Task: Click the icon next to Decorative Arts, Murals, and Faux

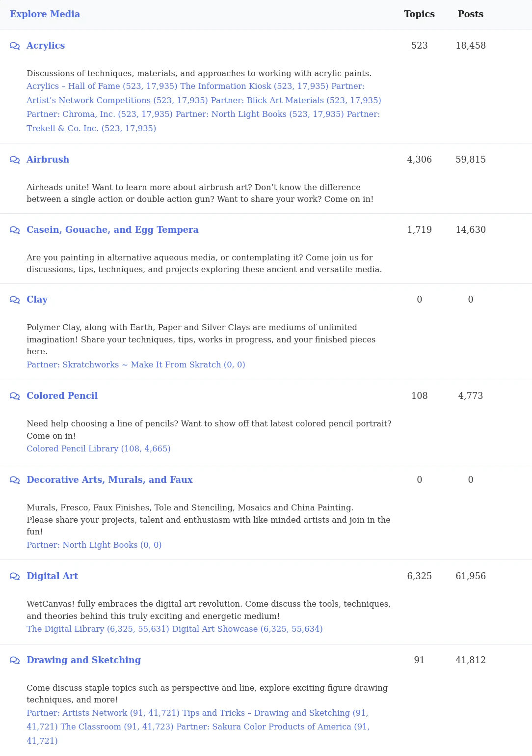Action: click(15, 480)
